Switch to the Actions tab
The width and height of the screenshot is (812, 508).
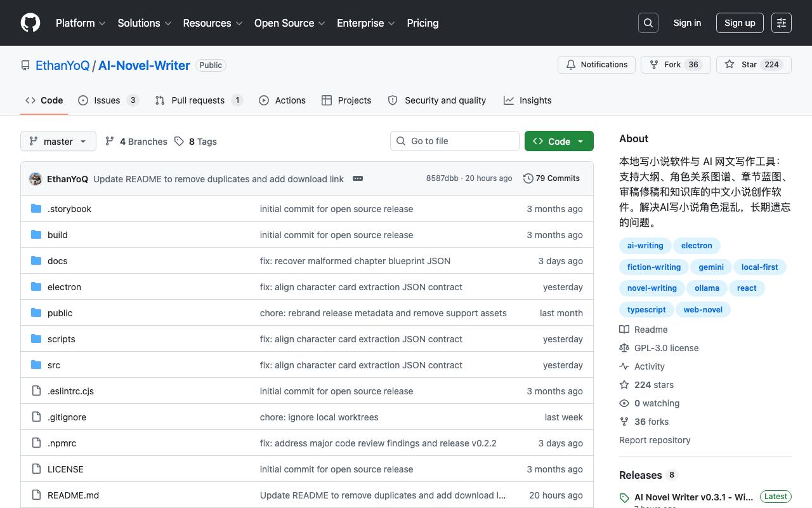click(282, 100)
